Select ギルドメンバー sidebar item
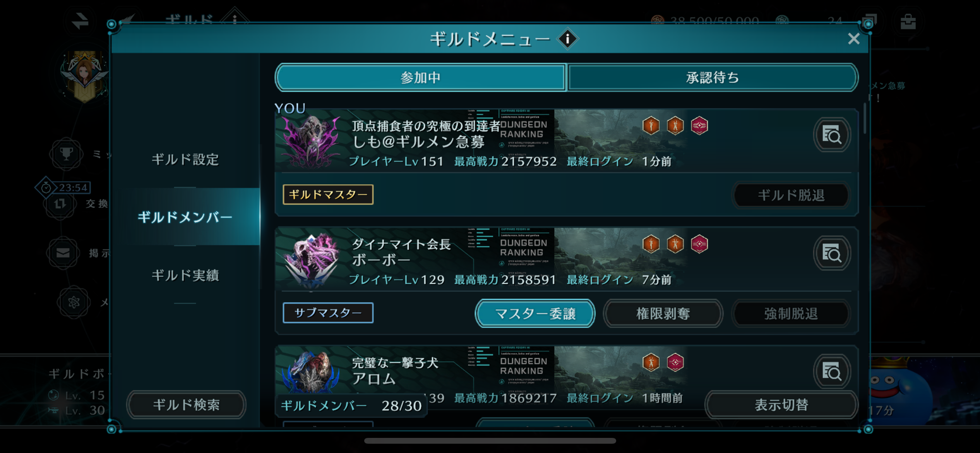This screenshot has height=453, width=980. [x=185, y=217]
